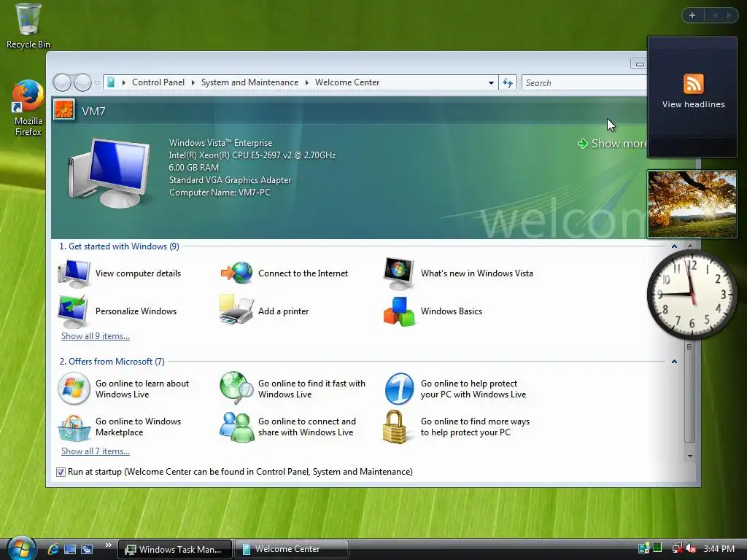The height and width of the screenshot is (560, 747).
Task: Select the Add a printer icon
Action: [236, 310]
